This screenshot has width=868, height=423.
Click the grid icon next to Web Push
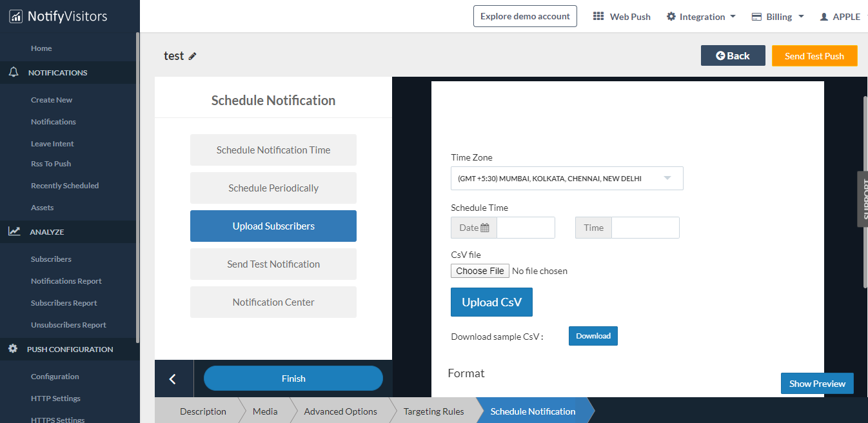click(x=598, y=16)
